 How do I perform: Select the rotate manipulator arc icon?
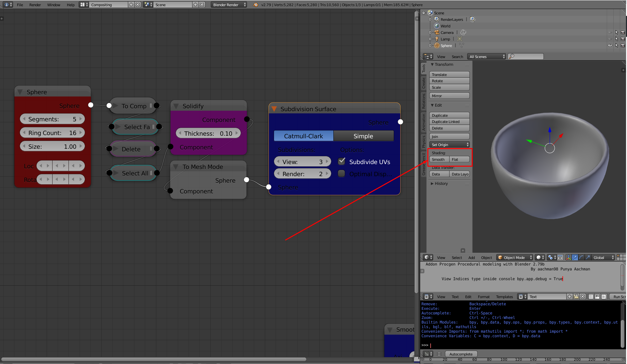coord(581,257)
